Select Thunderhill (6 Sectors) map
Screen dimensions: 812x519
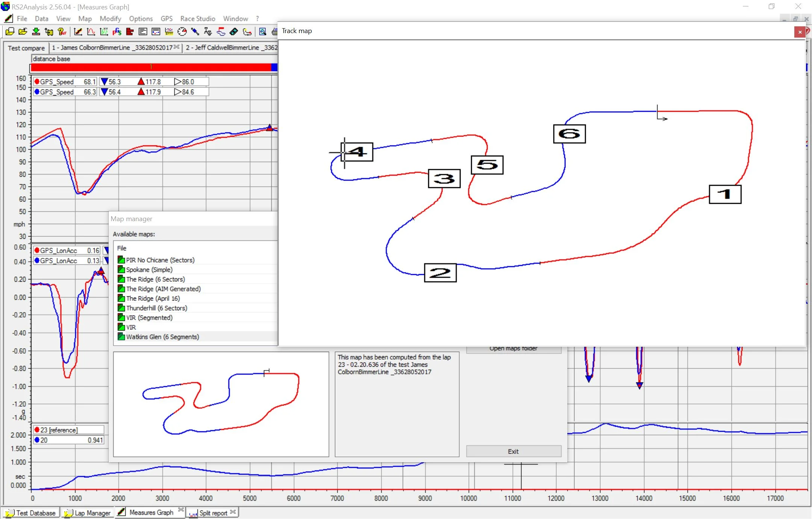point(156,308)
